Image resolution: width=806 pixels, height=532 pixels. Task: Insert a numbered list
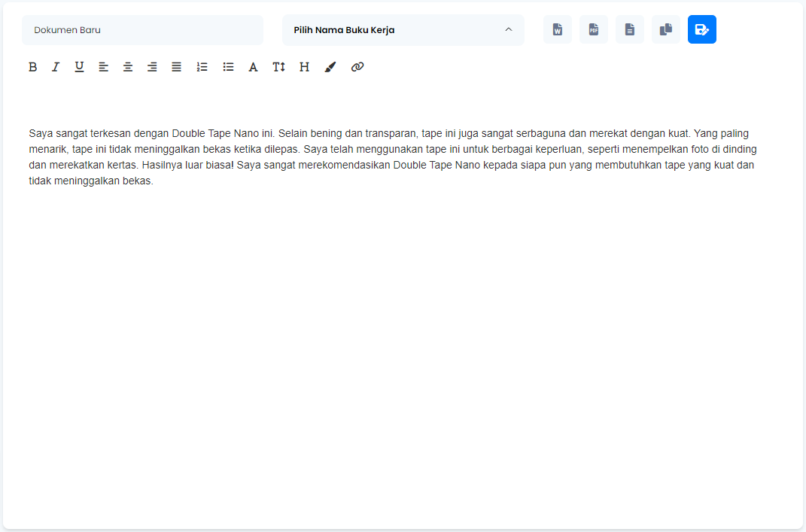click(x=202, y=67)
